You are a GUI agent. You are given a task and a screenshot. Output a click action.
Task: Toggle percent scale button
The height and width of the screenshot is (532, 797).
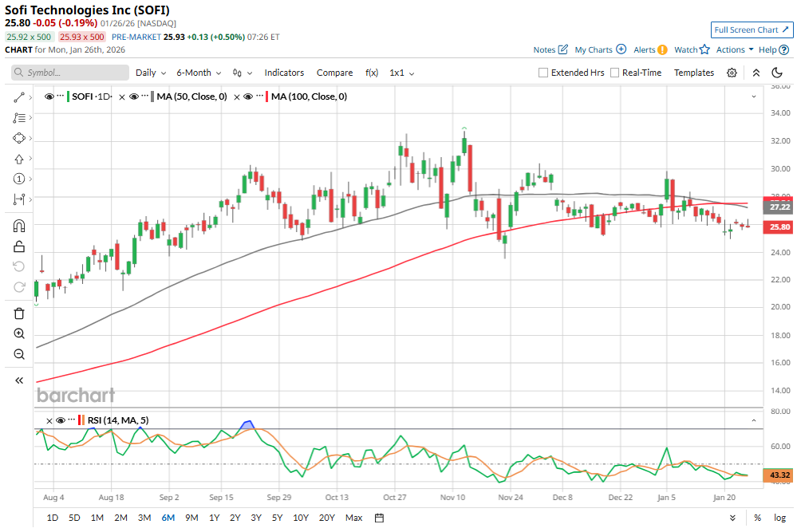[x=757, y=518]
